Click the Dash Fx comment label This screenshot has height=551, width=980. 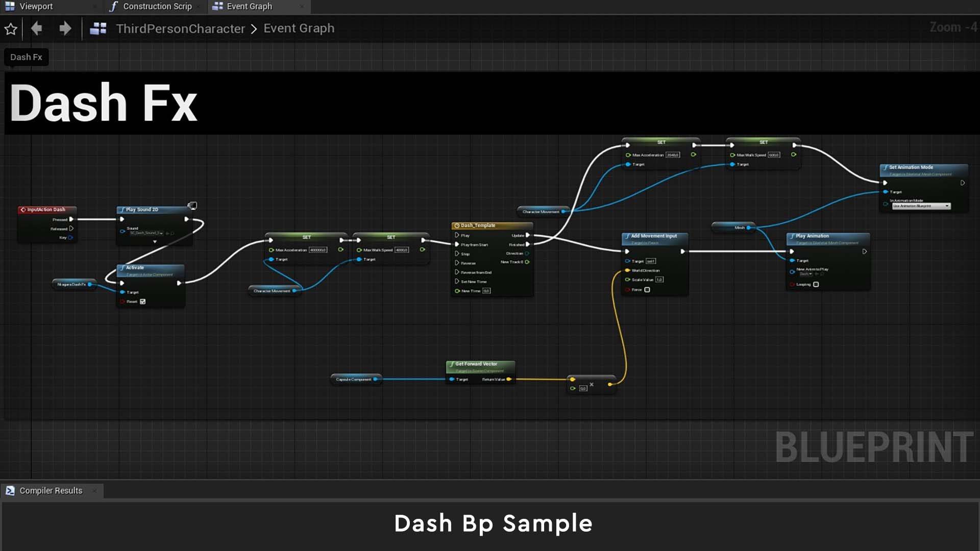(26, 57)
